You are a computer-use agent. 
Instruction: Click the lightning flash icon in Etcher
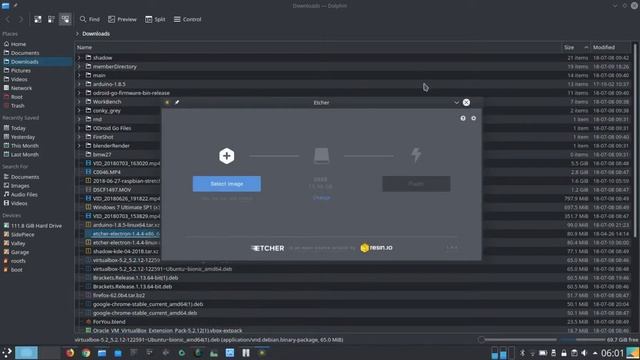pos(416,155)
